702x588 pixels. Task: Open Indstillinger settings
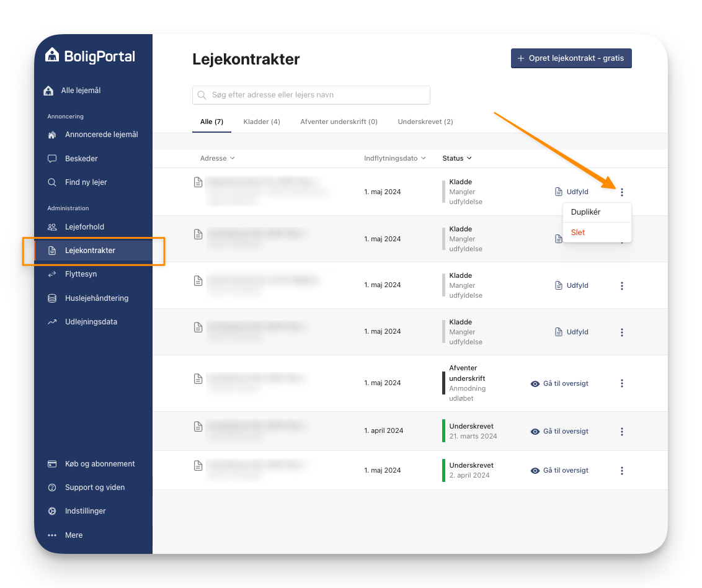point(85,511)
